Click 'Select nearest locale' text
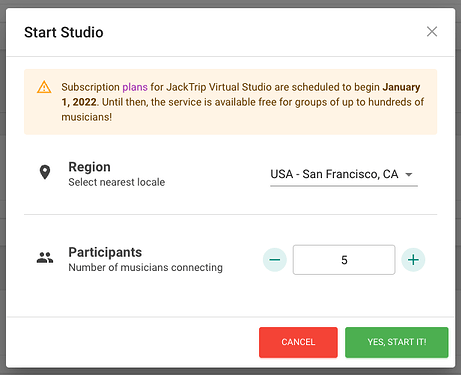This screenshot has height=375, width=461. tap(117, 182)
